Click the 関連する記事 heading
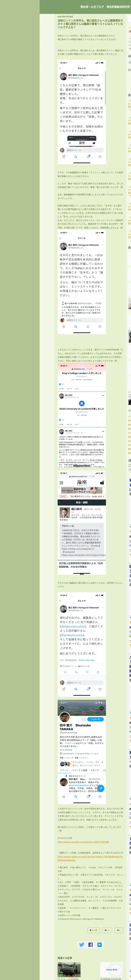This screenshot has height=980, width=131. pos(65,958)
